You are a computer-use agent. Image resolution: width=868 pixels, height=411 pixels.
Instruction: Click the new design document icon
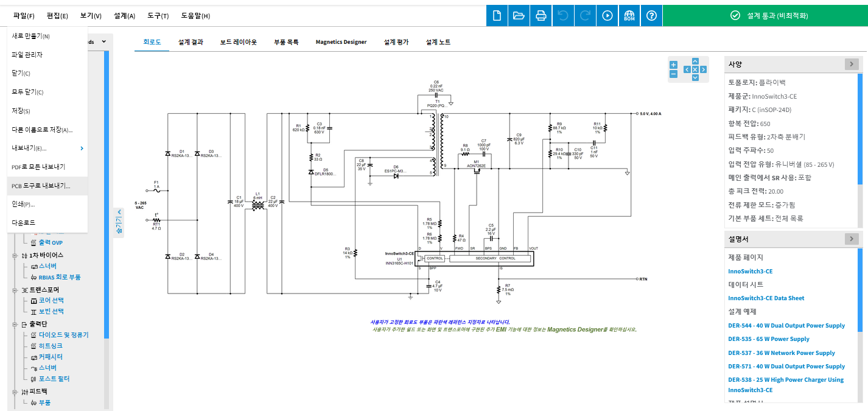[x=497, y=16]
